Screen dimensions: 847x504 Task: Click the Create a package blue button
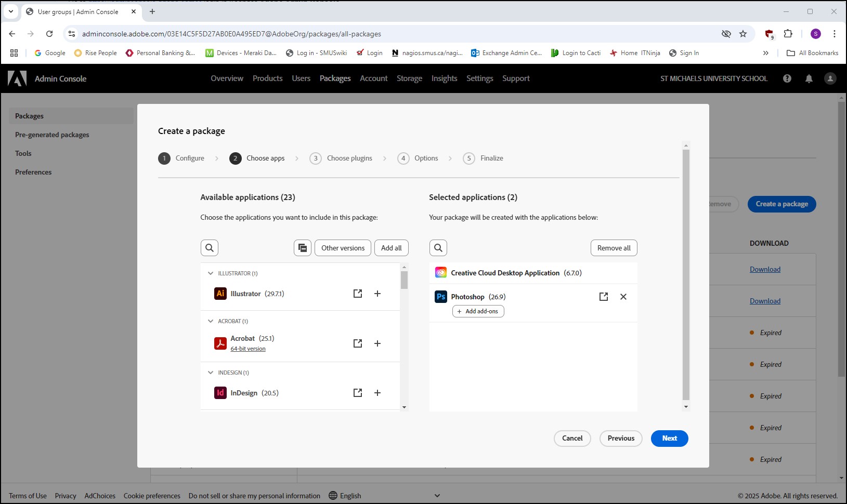pyautogui.click(x=781, y=204)
